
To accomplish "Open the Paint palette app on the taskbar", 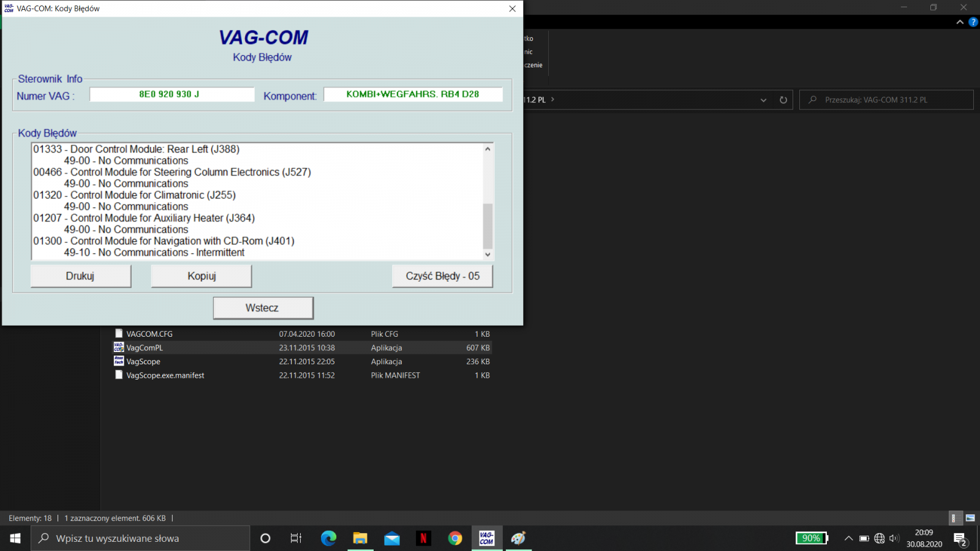I will point(519,538).
